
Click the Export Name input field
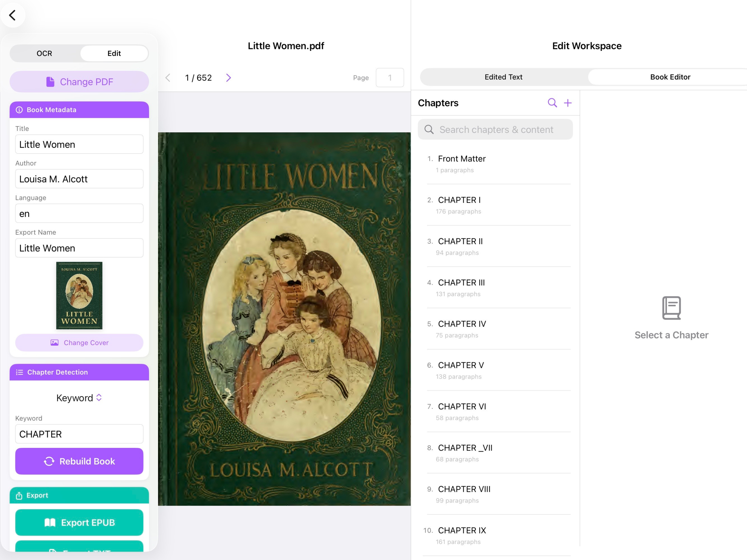click(x=79, y=248)
